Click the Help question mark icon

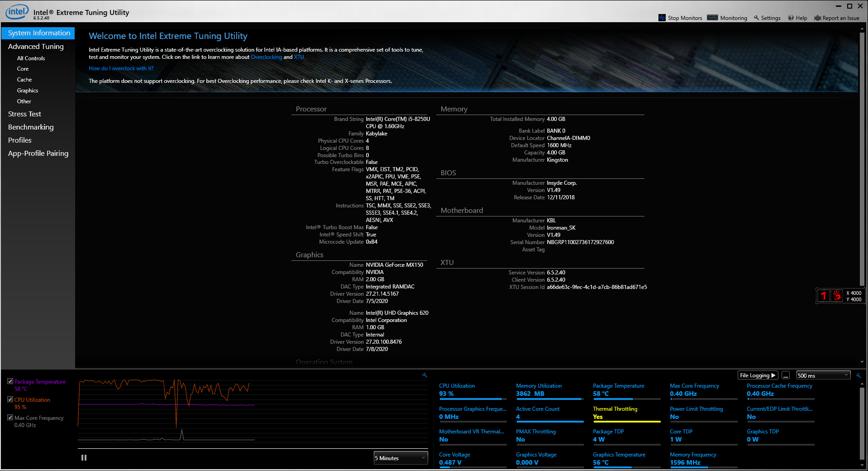(x=791, y=18)
